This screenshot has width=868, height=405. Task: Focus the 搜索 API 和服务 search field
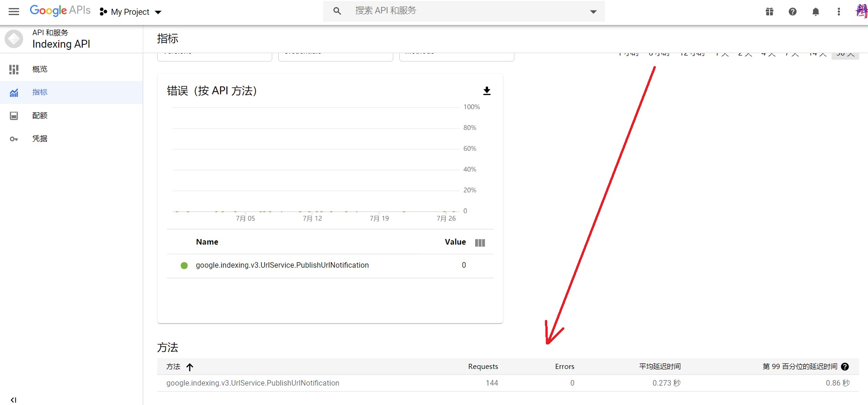[x=462, y=11]
